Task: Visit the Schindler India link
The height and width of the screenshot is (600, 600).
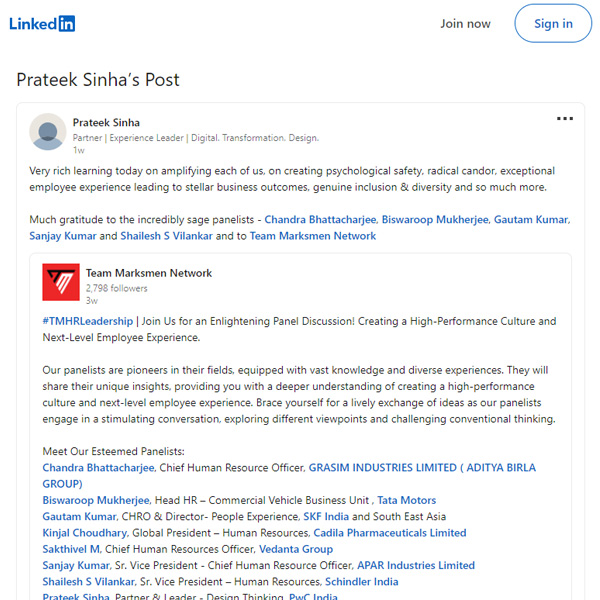Action: click(x=362, y=582)
